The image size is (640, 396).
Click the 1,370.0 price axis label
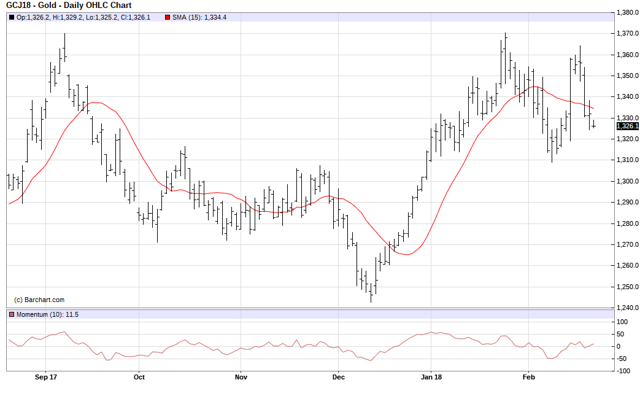tap(628, 33)
